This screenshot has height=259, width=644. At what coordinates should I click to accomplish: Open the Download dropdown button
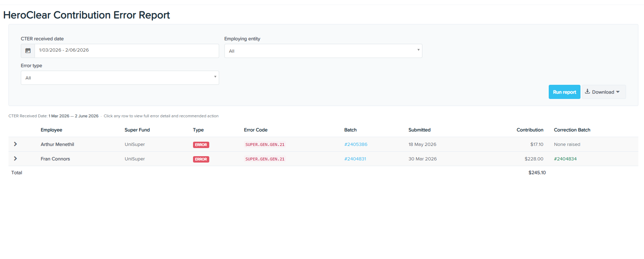603,92
